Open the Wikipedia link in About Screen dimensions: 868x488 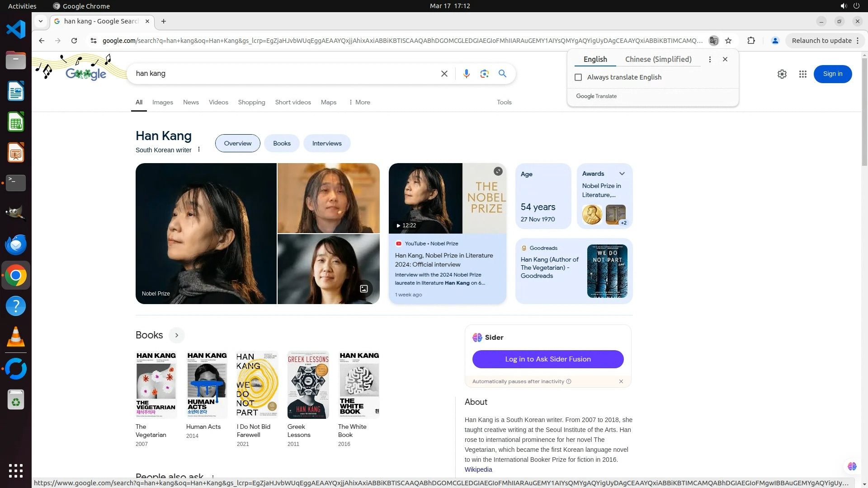(x=478, y=469)
